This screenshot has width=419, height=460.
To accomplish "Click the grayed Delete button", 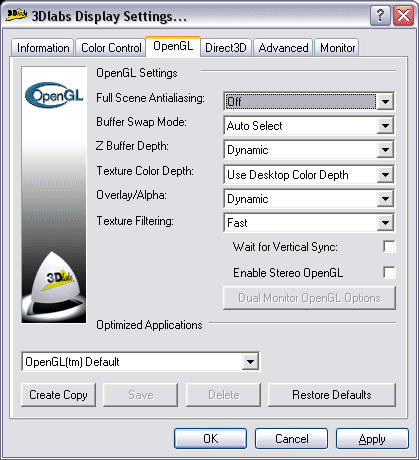I will pyautogui.click(x=223, y=395).
